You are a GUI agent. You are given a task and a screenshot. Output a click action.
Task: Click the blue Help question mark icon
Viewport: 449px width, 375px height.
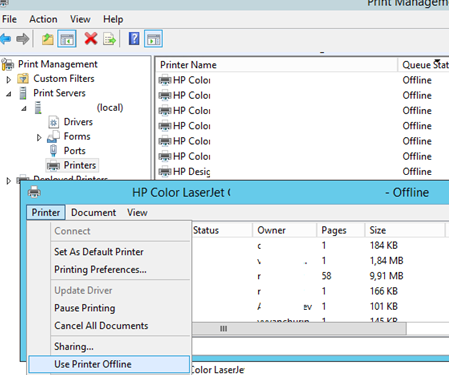tap(134, 39)
